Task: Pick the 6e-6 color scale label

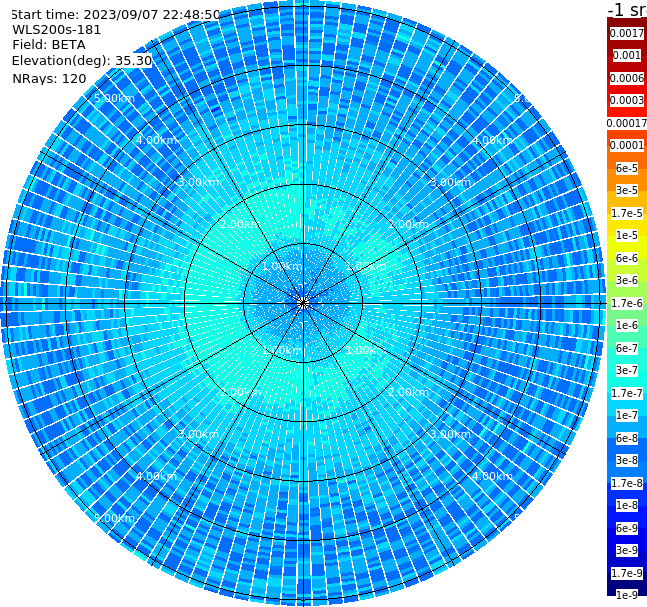Action: (x=627, y=258)
